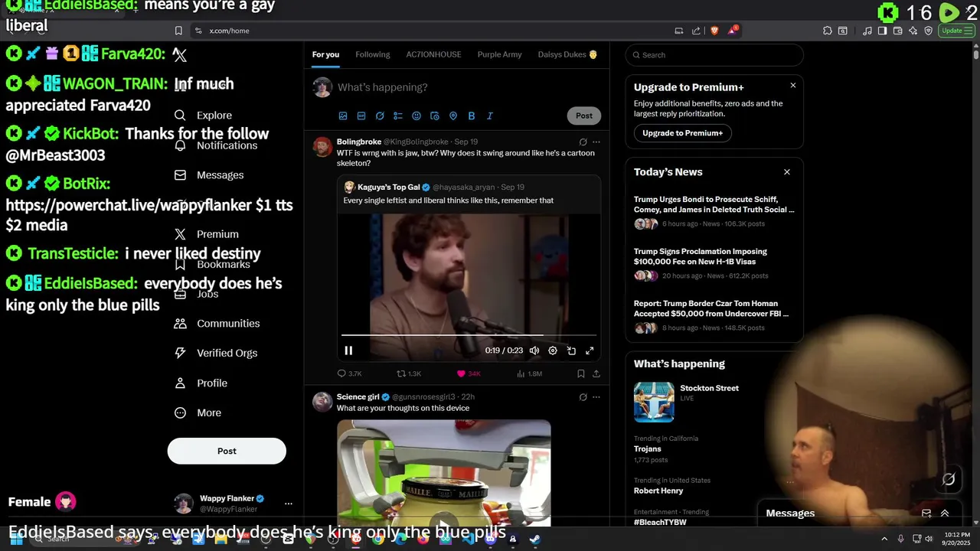Repost Bolingbroke's post showing 1.3K
The width and height of the screenshot is (980, 551).
click(409, 373)
